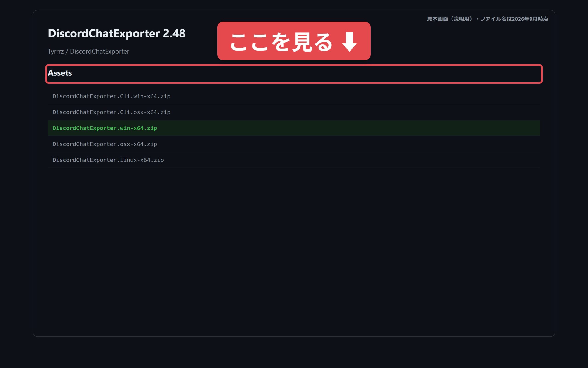
Task: Download DiscordChatExporter.osx-x64.zip
Action: [x=105, y=144]
